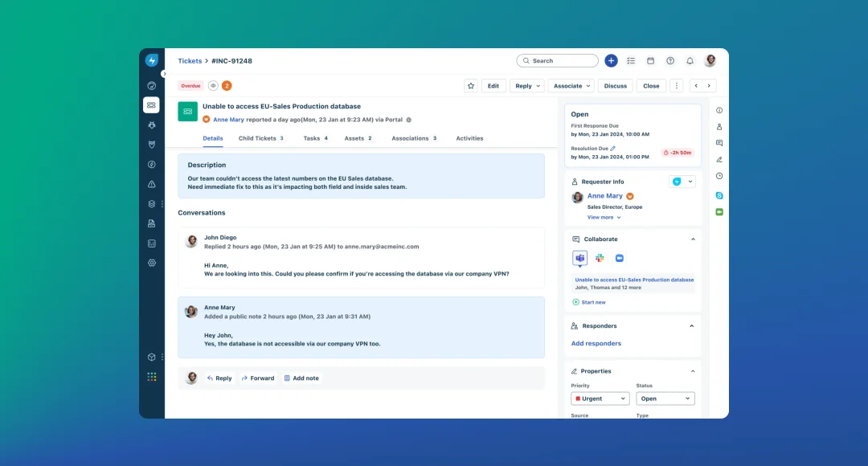Collapse the Properties section
This screenshot has width=868, height=466.
click(x=693, y=371)
